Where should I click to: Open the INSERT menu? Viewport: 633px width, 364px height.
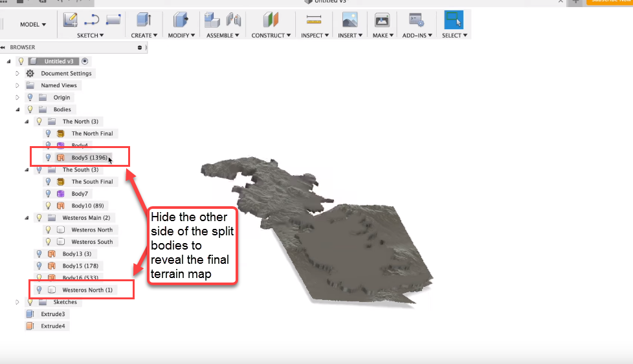coord(350,36)
